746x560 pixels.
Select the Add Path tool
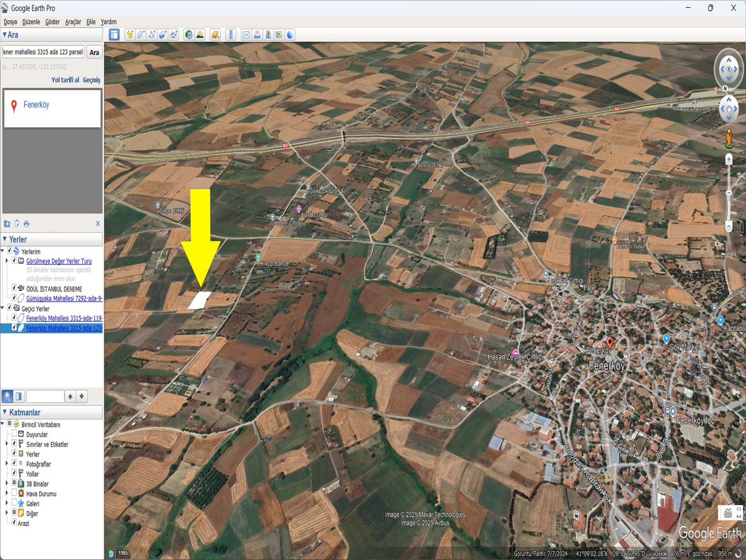tap(152, 34)
